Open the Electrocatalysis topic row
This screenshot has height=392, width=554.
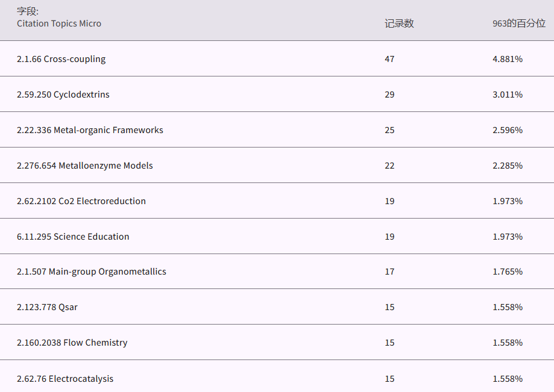pos(65,379)
